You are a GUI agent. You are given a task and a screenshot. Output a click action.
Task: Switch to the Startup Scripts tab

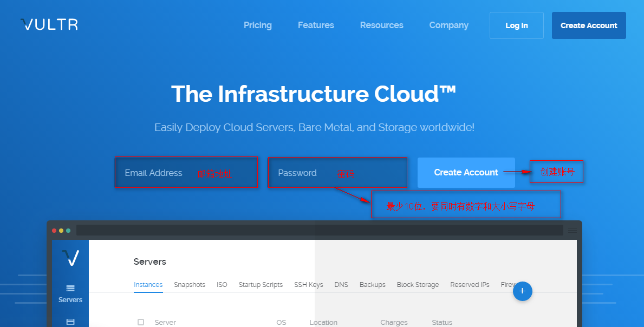[261, 285]
